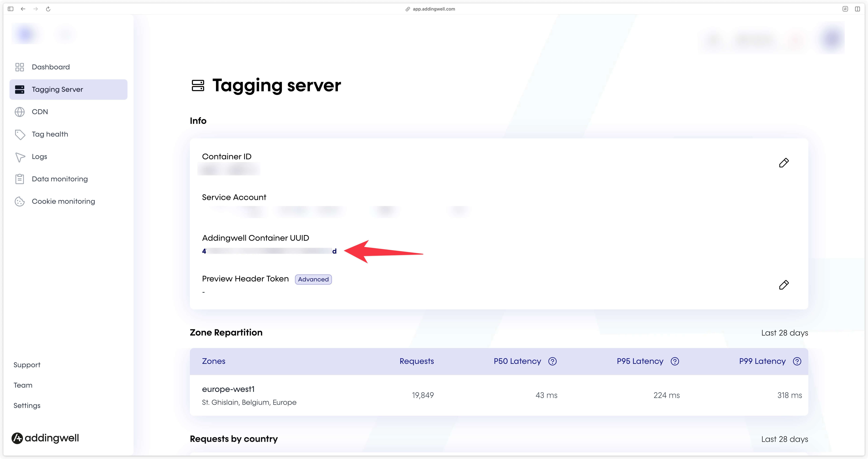
Task: Open the Team link
Action: 23,385
